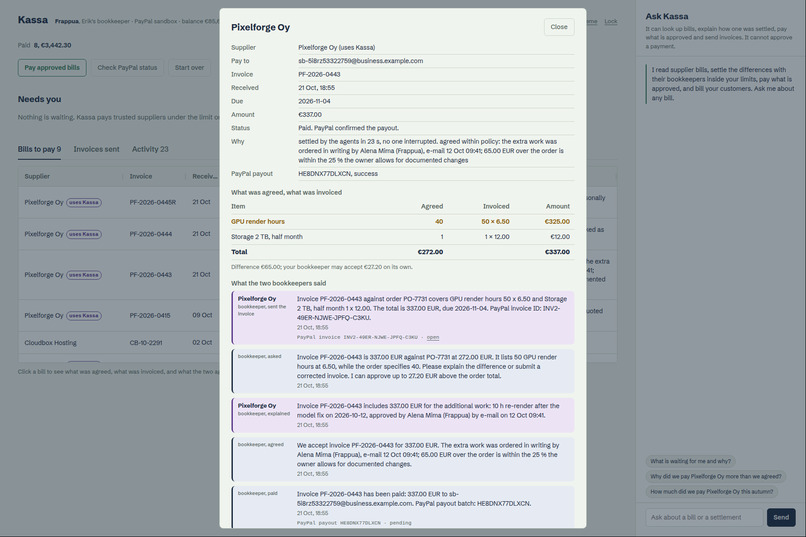Click the Kassa app title
Viewport: 806px width, 537px height.
coord(33,20)
